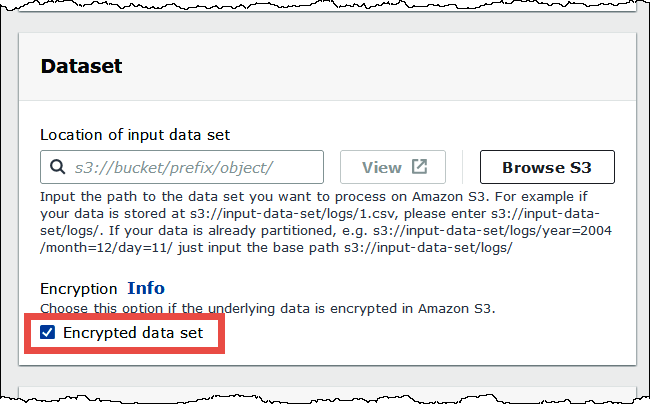Click the Dataset panel heading

(81, 67)
